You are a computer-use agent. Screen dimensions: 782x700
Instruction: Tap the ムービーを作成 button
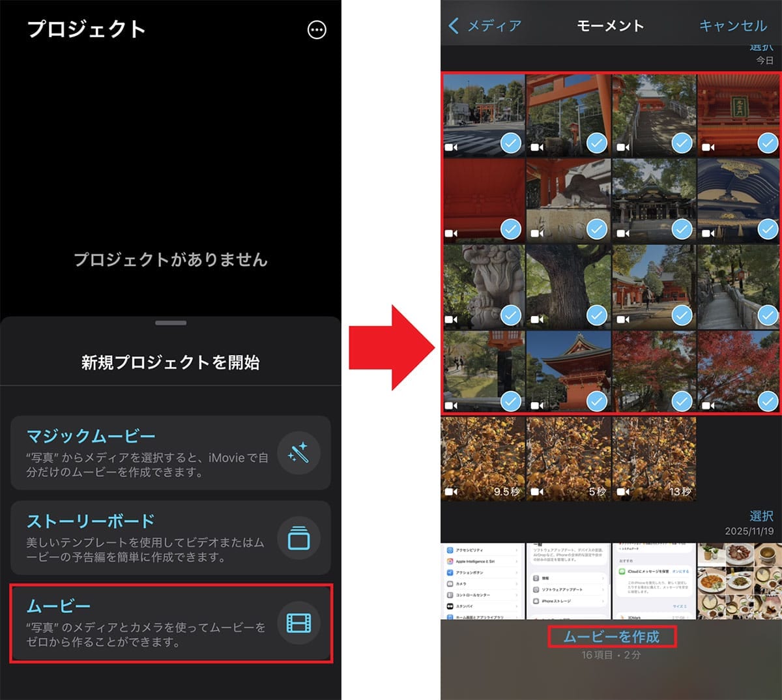click(611, 637)
